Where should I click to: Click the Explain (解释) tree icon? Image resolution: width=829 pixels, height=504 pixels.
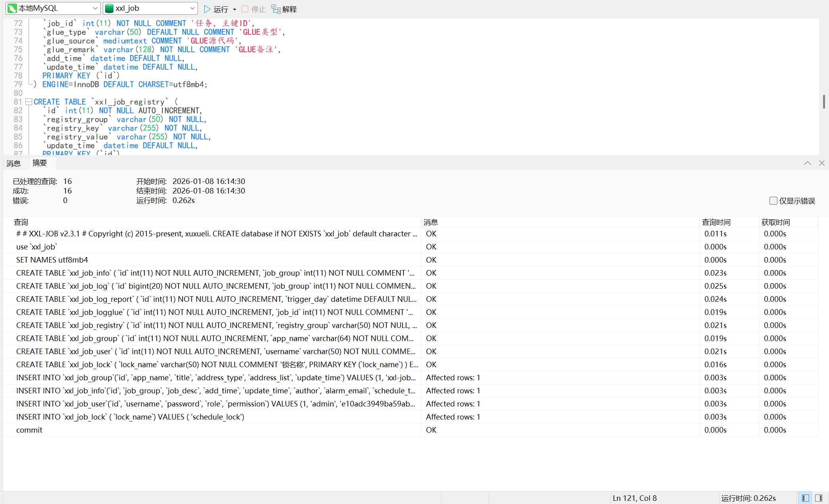coord(276,9)
